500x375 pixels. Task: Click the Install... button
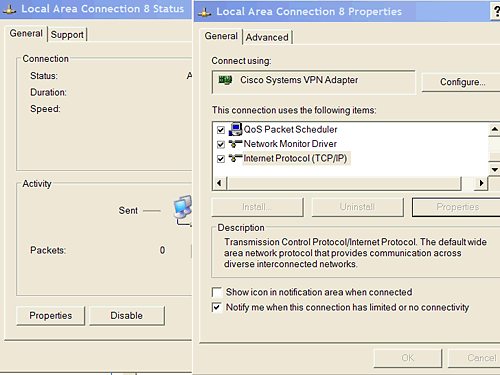(257, 207)
